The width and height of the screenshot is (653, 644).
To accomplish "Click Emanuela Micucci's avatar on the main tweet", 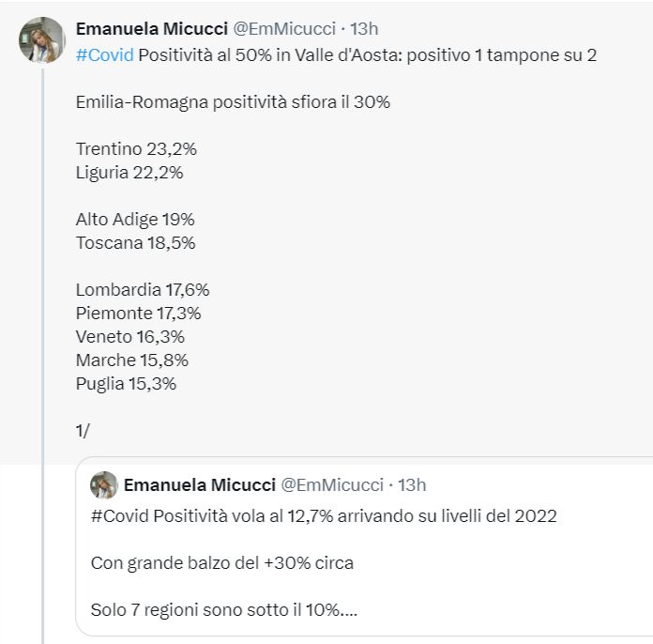I will coord(41,39).
